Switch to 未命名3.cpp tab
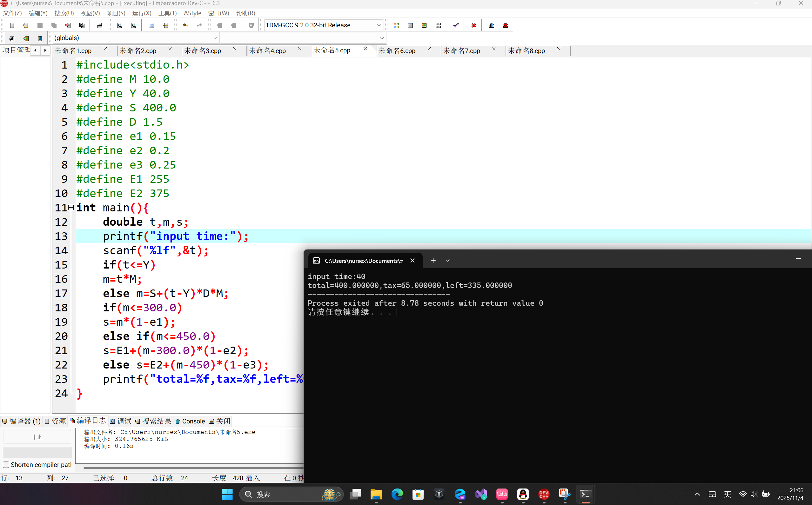 pos(203,51)
